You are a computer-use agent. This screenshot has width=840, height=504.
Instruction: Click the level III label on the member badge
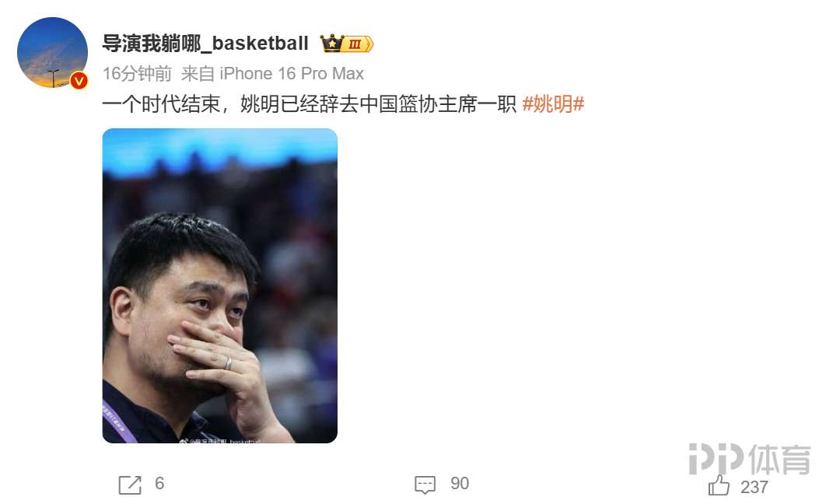point(357,44)
